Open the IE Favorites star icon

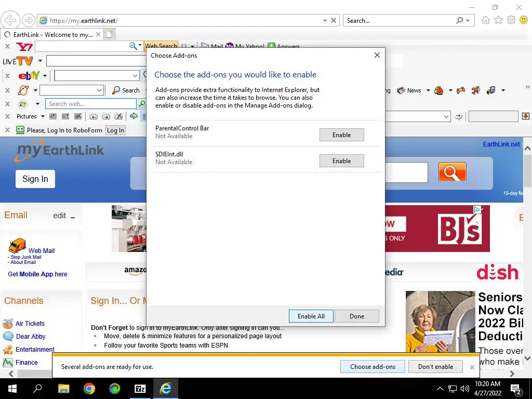click(x=498, y=20)
